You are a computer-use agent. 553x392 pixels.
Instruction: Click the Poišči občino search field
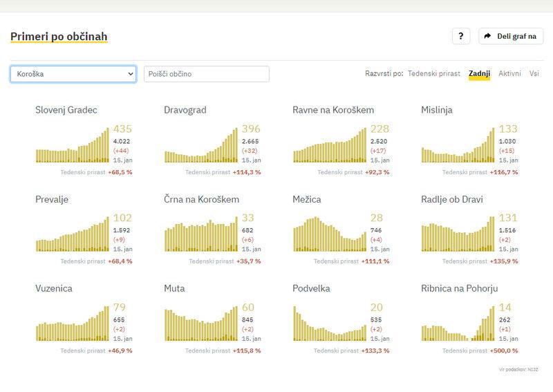206,74
